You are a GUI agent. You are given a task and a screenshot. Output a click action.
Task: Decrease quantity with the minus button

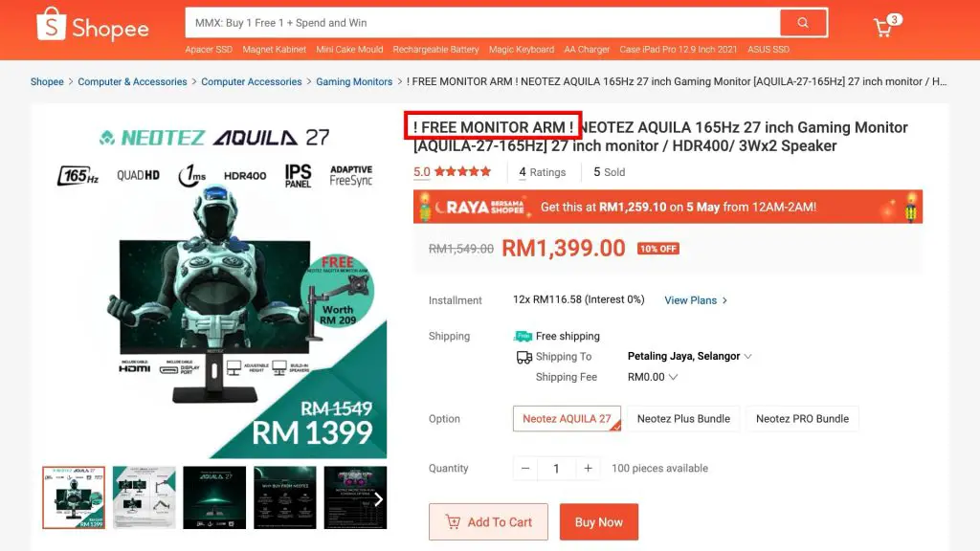point(525,468)
